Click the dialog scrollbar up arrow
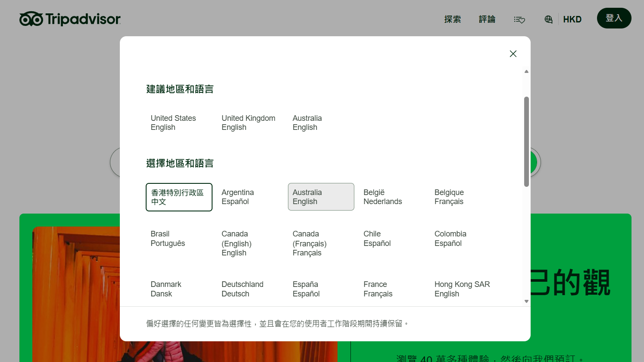This screenshot has width=644, height=362. [526, 72]
